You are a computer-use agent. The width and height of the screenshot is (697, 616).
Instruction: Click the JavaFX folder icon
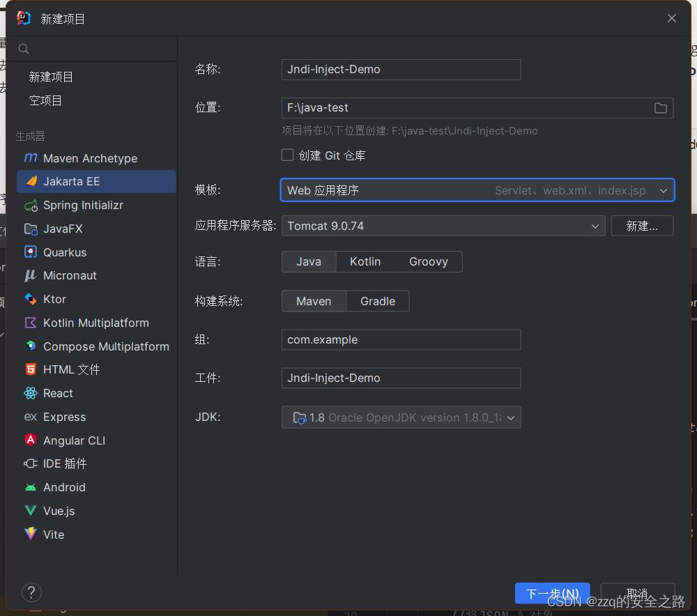pos(31,229)
